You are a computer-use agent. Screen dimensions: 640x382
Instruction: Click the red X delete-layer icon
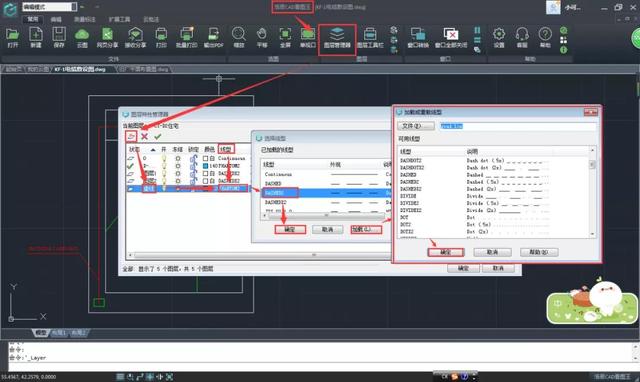tap(144, 136)
